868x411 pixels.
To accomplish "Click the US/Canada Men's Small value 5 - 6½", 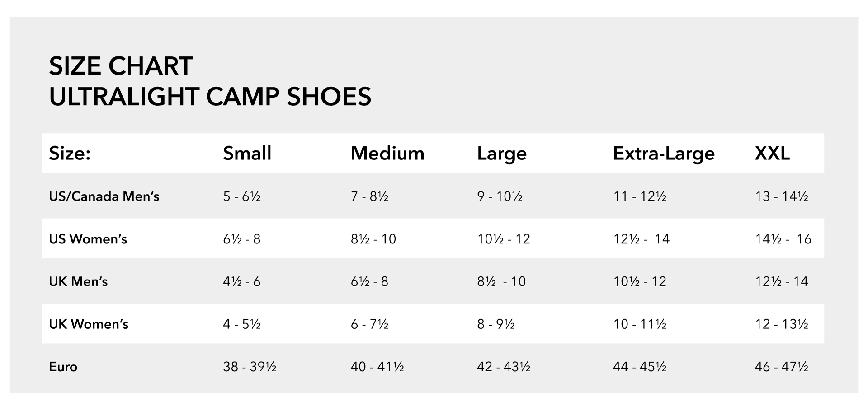I will tap(242, 196).
